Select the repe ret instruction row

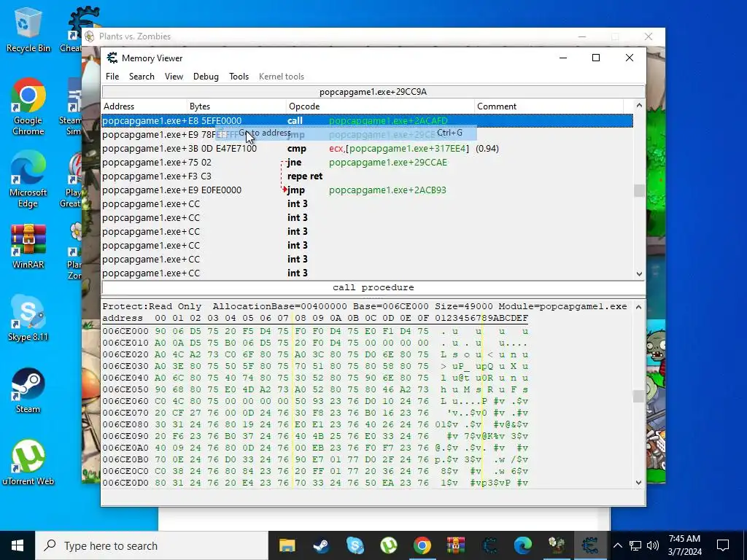pyautogui.click(x=367, y=176)
